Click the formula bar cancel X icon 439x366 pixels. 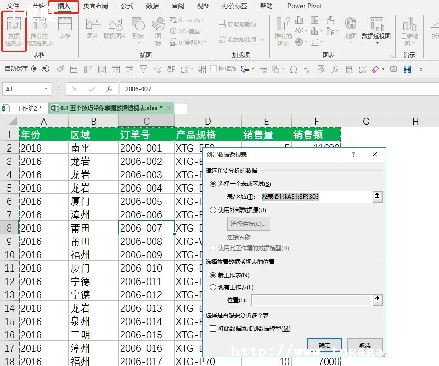[x=74, y=89]
